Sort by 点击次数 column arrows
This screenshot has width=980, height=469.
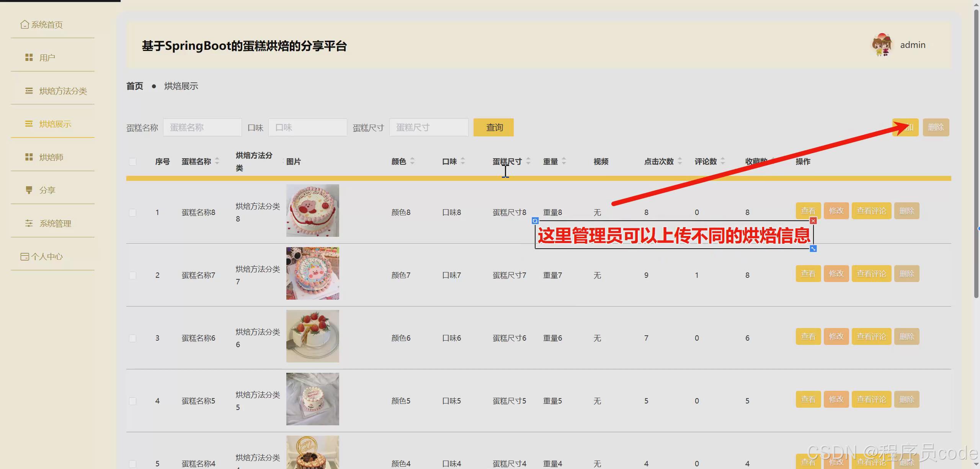(680, 161)
